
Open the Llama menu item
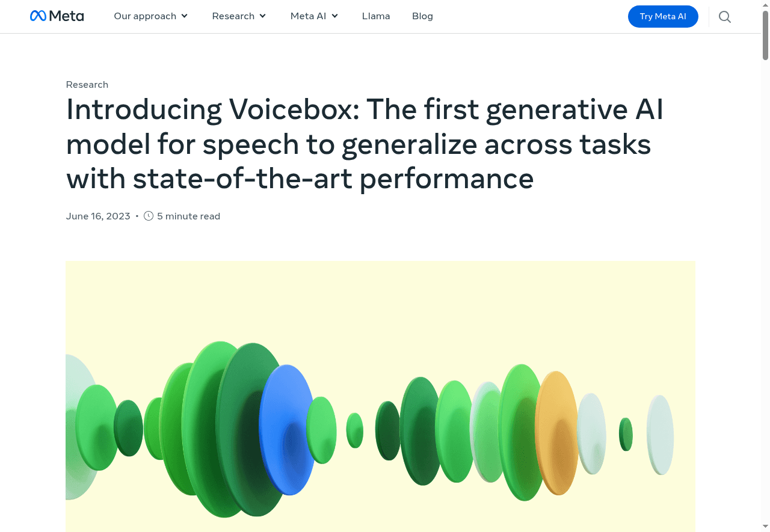point(375,16)
